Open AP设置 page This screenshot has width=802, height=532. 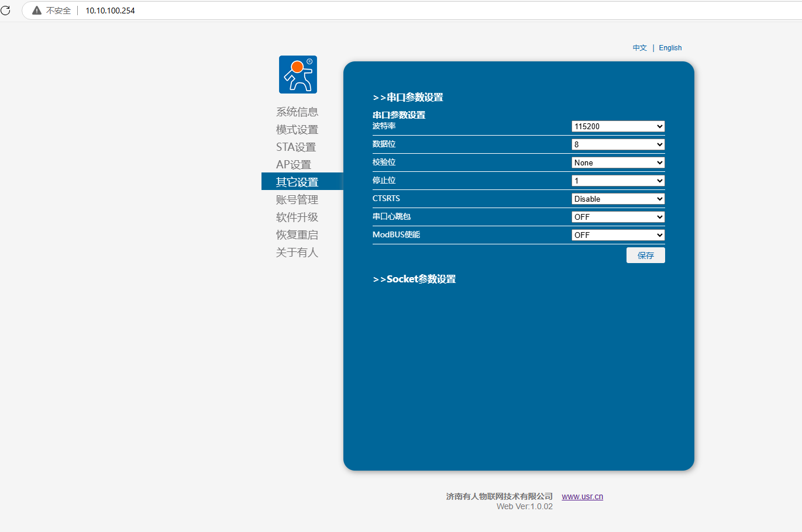point(293,164)
